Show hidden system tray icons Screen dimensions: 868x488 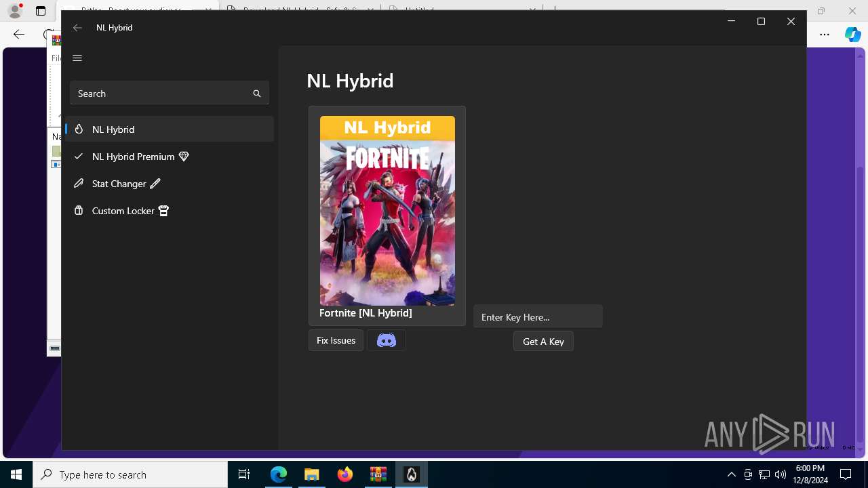pyautogui.click(x=731, y=474)
